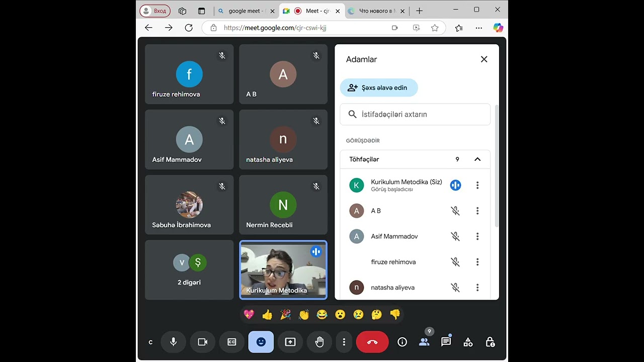
Task: Select the firuze rehimova video tile
Action: tap(189, 74)
